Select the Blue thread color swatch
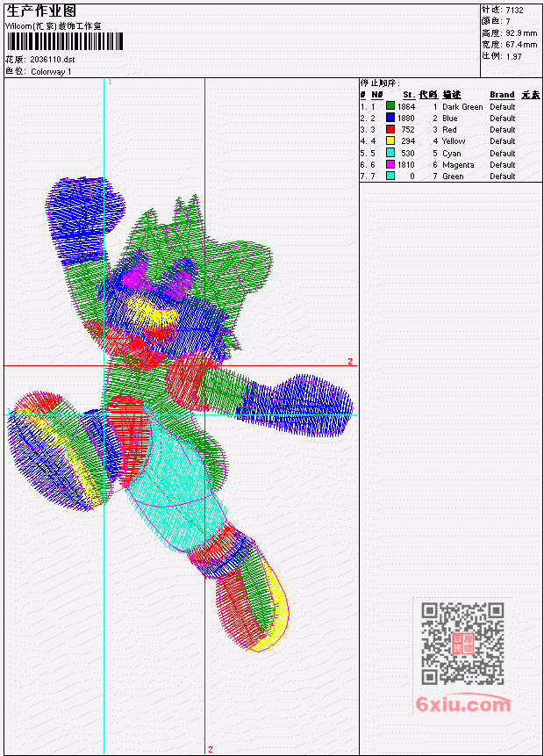Viewport: 544px width, 756px height. 390,118
